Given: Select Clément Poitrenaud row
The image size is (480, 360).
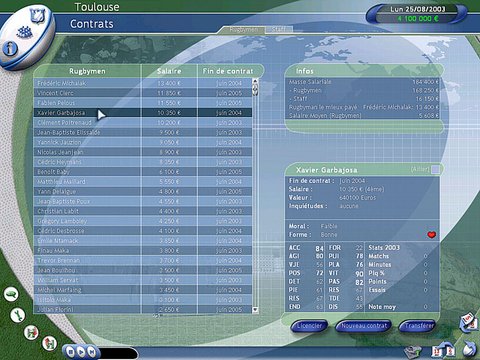Looking at the screenshot, I should coord(143,122).
